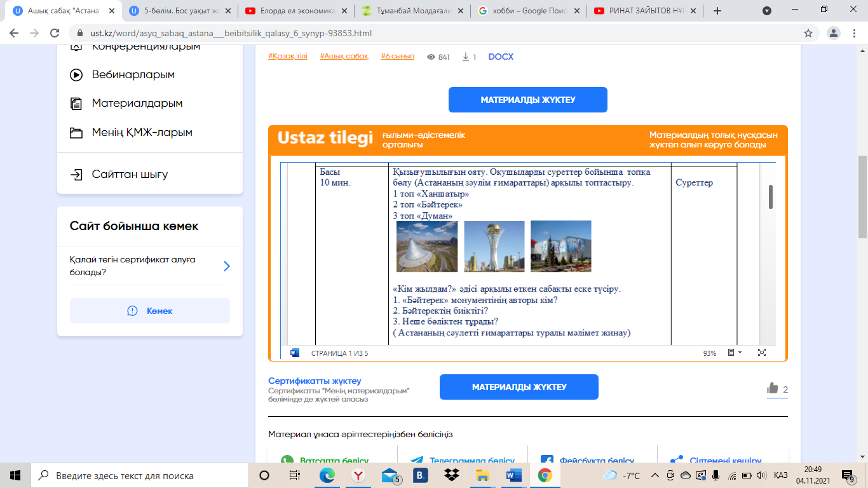868x488 pixels.
Task: Select the Ашық сабақ "Астана tab
Action: tap(64, 11)
